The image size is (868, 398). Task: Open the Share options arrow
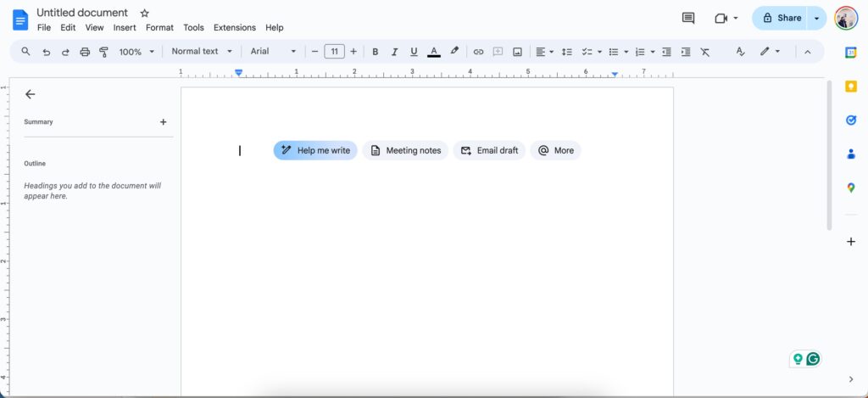click(816, 19)
